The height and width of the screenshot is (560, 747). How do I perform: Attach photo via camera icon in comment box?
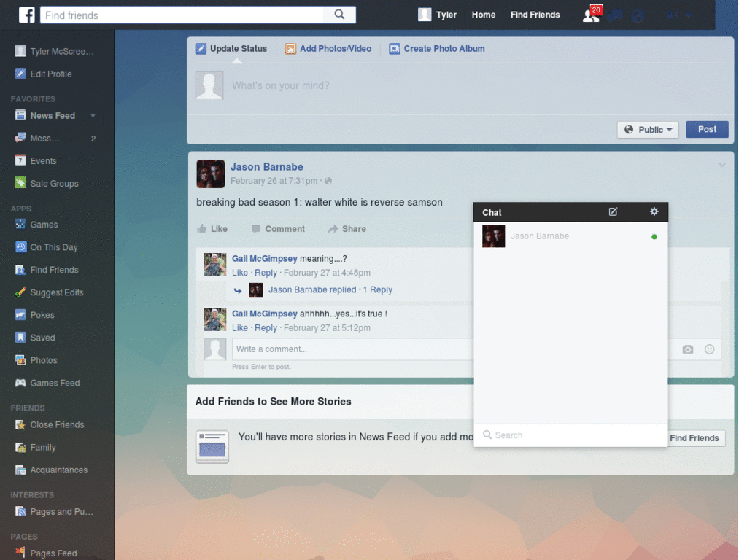pyautogui.click(x=687, y=349)
